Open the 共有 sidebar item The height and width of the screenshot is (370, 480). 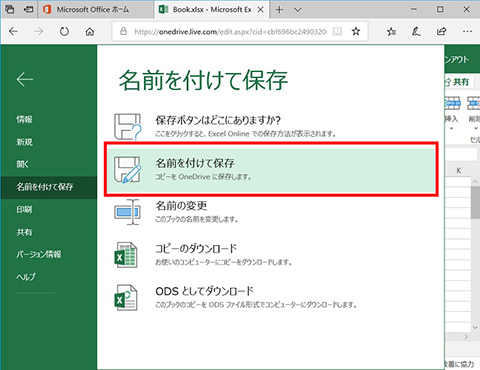click(x=24, y=232)
